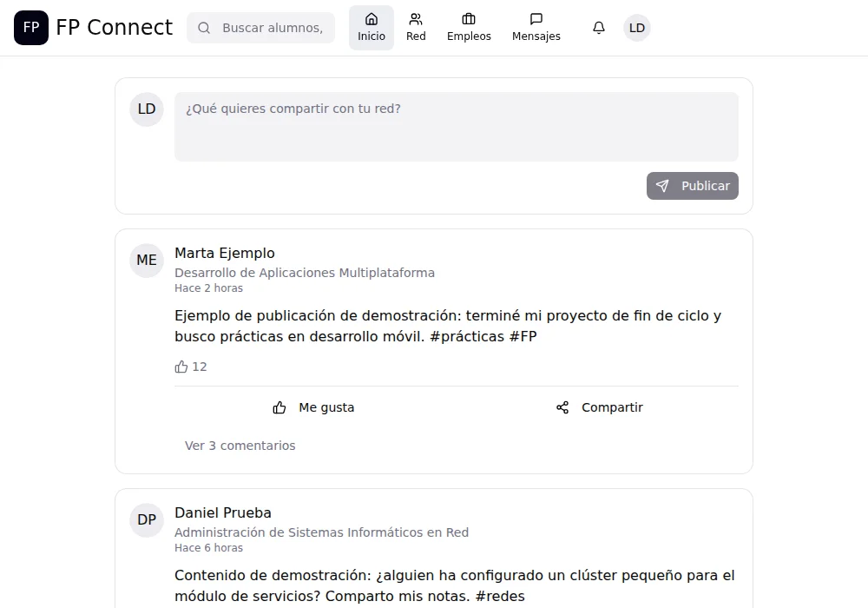The height and width of the screenshot is (608, 868).
Task: Click the Publicar button
Action: (693, 186)
